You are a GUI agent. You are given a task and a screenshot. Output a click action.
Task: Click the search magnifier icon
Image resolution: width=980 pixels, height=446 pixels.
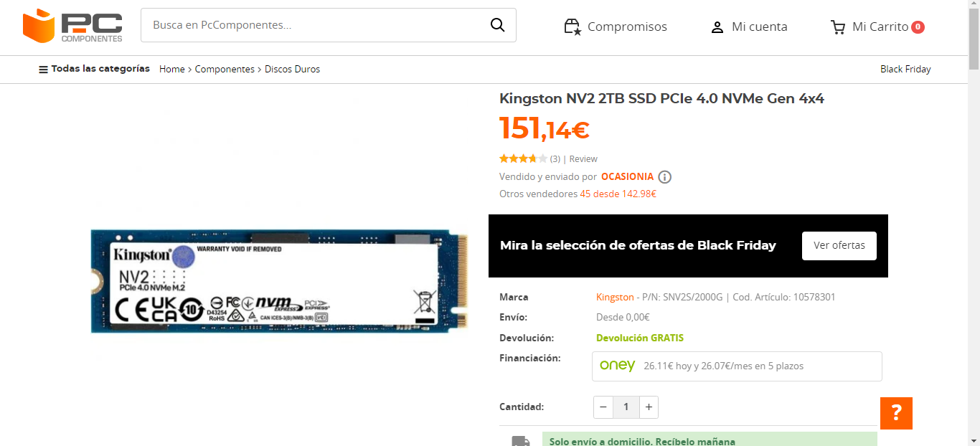click(497, 25)
